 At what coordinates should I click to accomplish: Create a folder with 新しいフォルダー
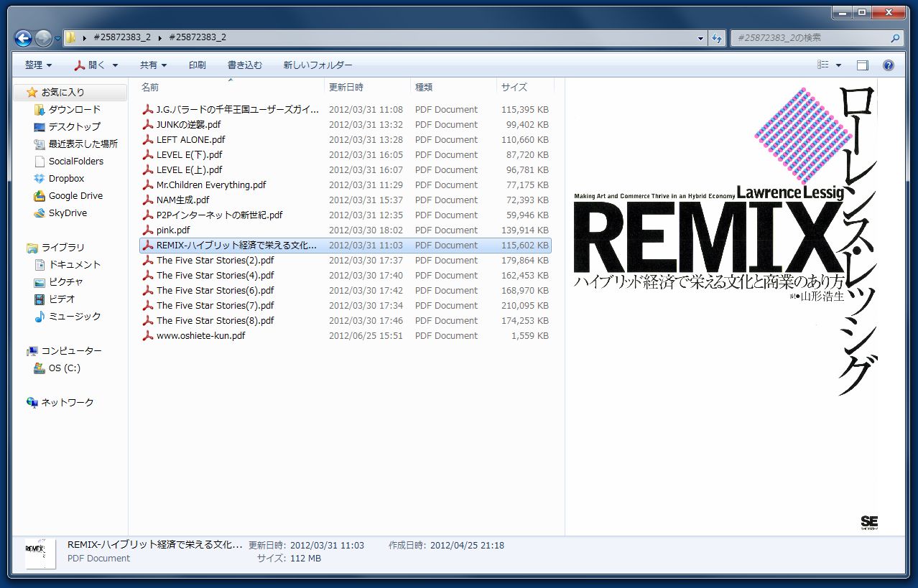point(317,65)
